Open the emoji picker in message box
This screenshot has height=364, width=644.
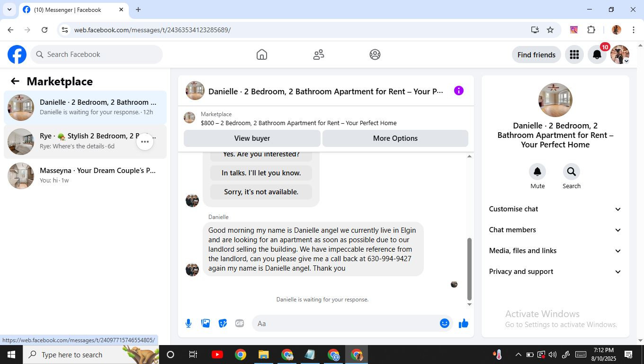[x=444, y=323]
